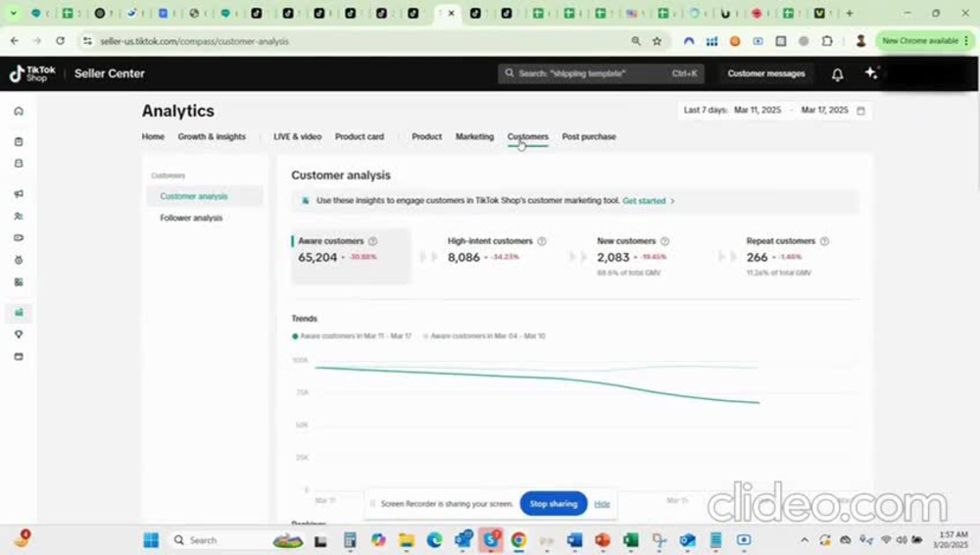Toggle the Mar 11 - Mar 17 legend series
The image size is (980, 555).
pyautogui.click(x=352, y=336)
